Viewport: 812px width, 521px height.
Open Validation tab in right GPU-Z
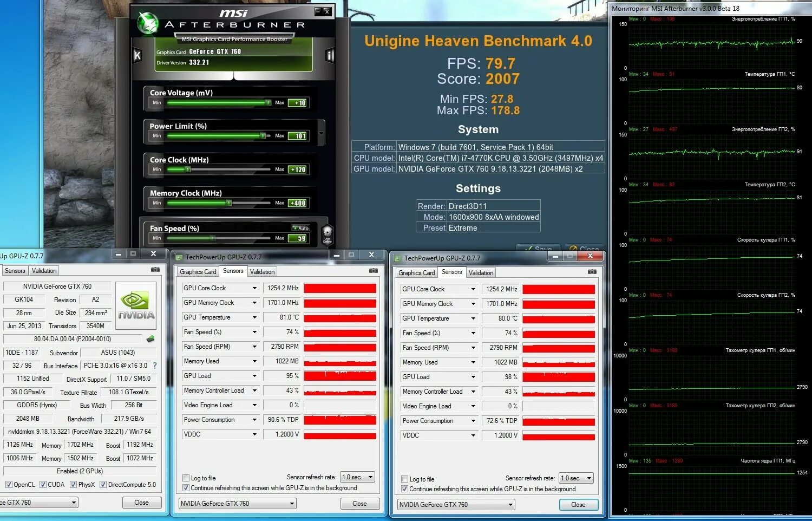[x=481, y=273]
